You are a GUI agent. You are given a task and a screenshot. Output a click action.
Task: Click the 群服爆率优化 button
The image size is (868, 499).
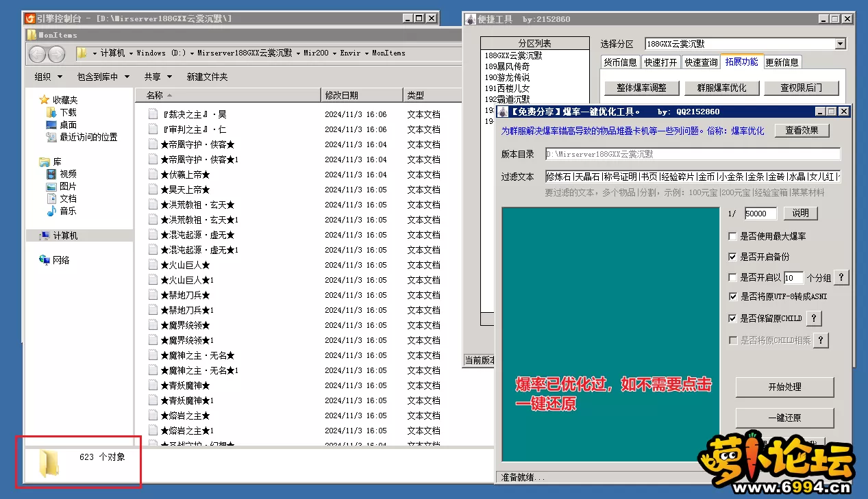click(x=722, y=88)
